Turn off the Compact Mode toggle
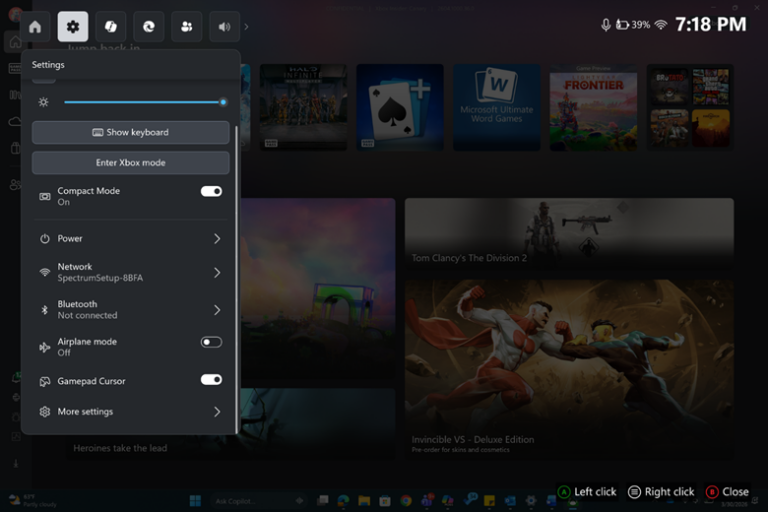The height and width of the screenshot is (512, 768). click(211, 191)
